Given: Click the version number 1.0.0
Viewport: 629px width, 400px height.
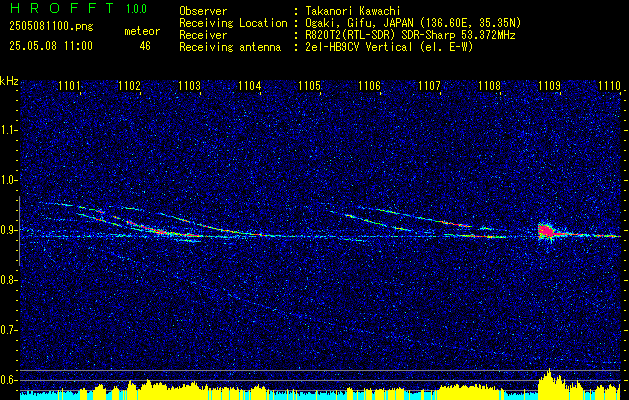Looking at the screenshot, I should pyautogui.click(x=136, y=9).
